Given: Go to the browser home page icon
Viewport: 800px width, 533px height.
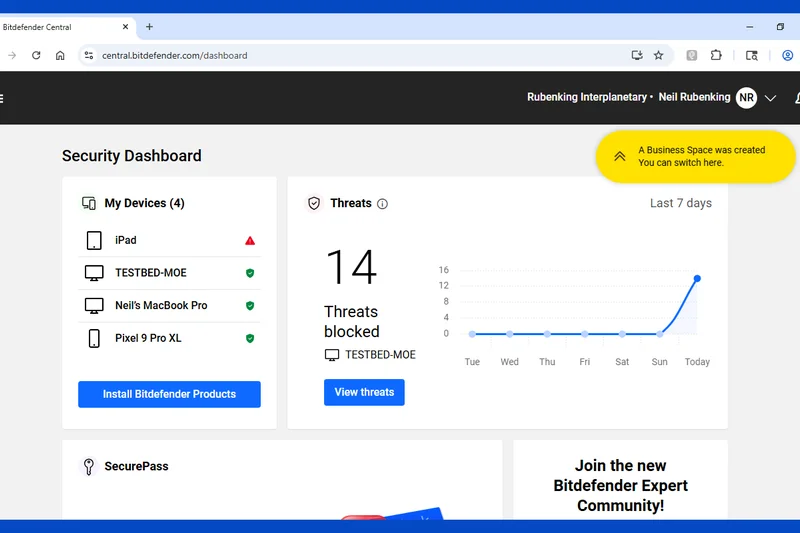Looking at the screenshot, I should tap(60, 55).
